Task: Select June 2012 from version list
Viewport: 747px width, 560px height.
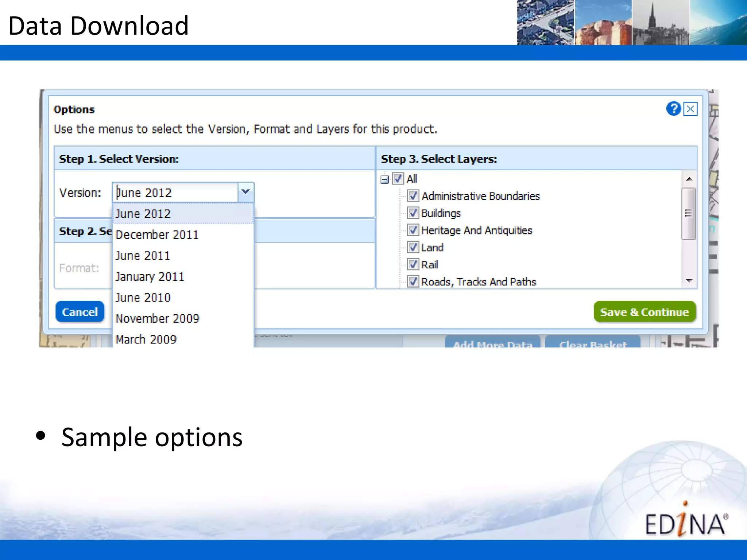Action: pos(183,214)
